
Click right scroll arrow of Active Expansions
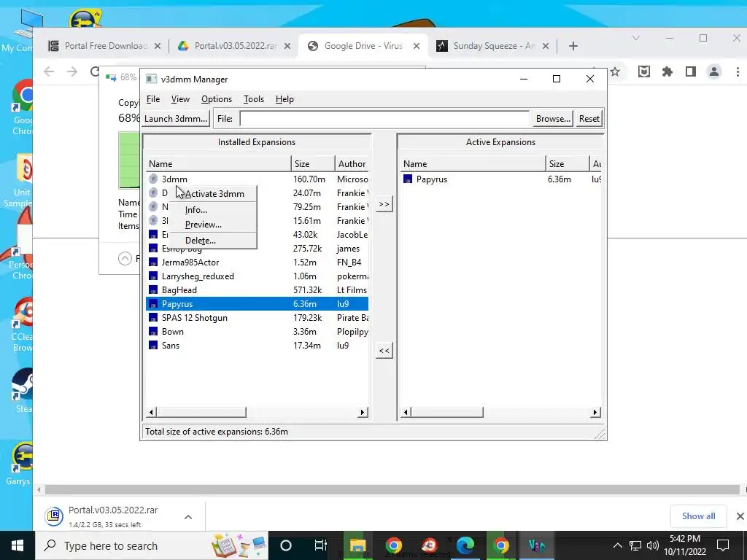595,413
